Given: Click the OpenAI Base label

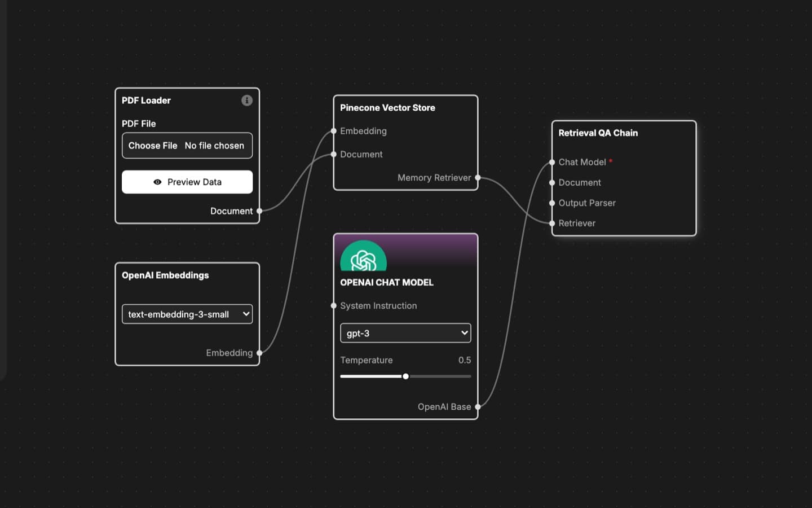Looking at the screenshot, I should pos(444,407).
